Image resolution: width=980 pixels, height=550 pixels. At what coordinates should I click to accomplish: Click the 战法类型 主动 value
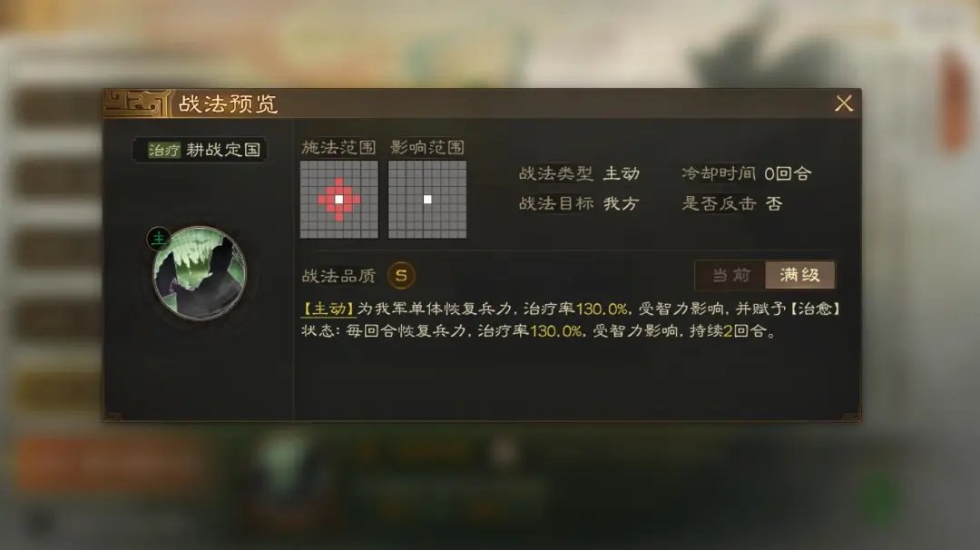622,173
